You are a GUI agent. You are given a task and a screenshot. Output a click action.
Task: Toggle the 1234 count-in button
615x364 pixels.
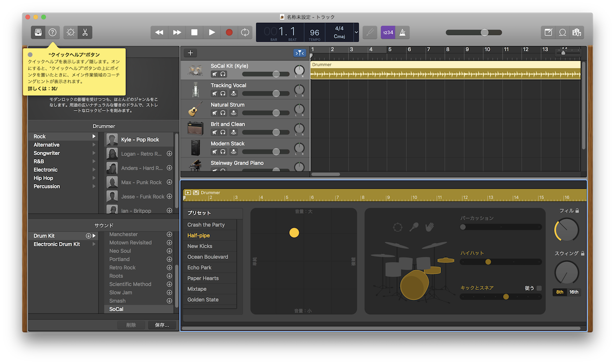(388, 32)
